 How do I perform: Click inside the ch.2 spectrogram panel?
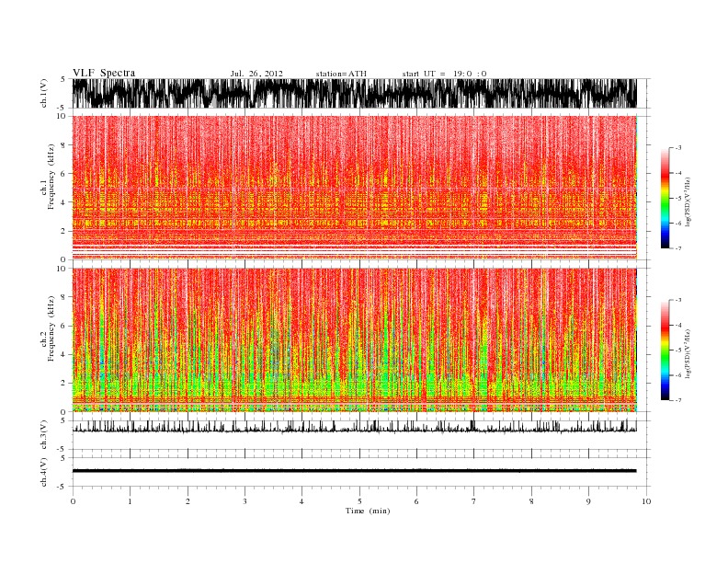pos(355,340)
